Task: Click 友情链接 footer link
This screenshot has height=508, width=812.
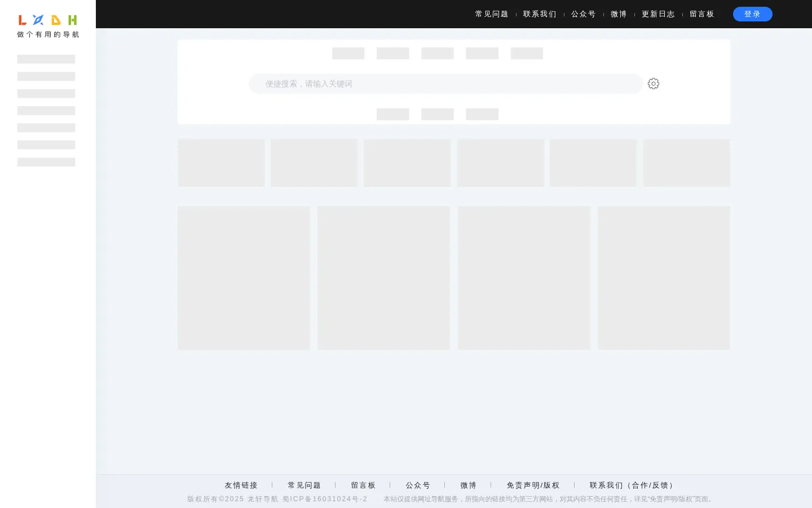Action: coord(241,485)
